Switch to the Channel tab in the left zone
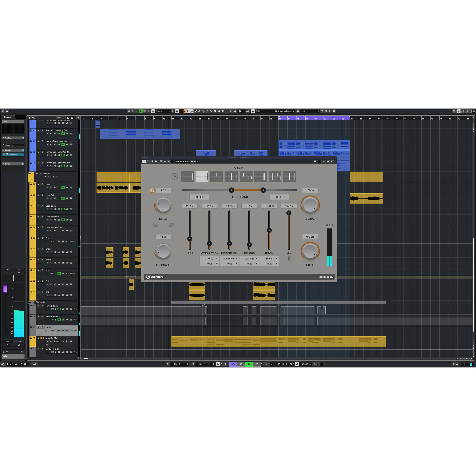Viewport: 476px width, 476px height. 8,117
